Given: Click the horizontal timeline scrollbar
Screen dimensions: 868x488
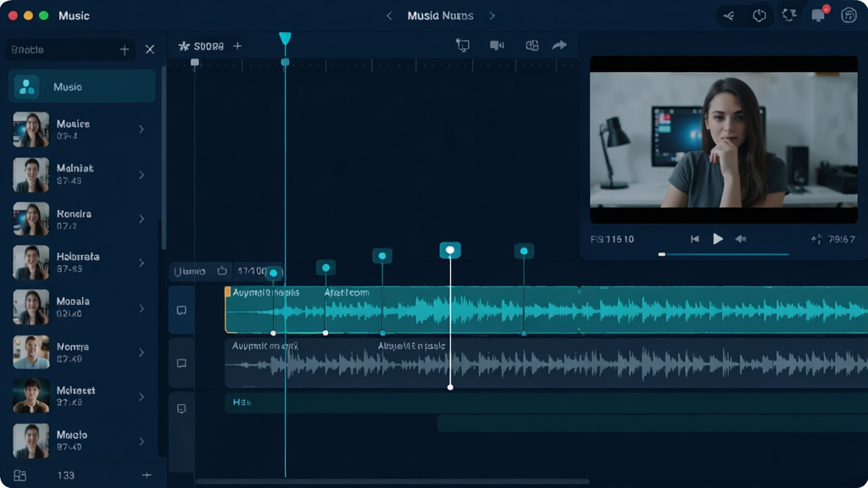Looking at the screenshot, I should tap(392, 481).
